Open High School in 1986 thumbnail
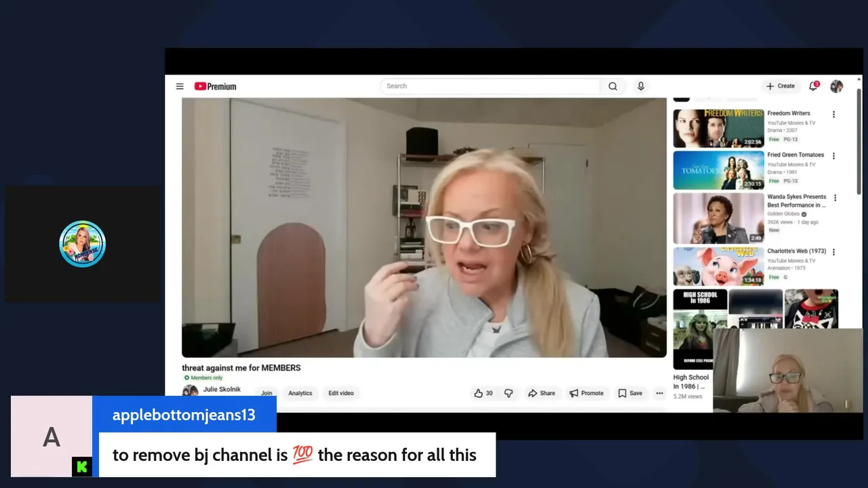The width and height of the screenshot is (868, 488). [700, 329]
